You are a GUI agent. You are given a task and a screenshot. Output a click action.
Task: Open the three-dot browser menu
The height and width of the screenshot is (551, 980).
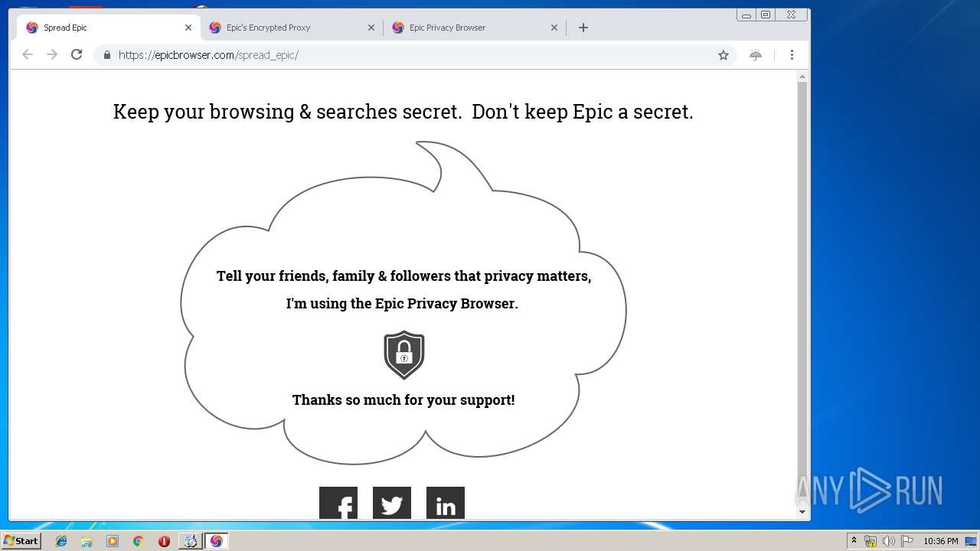(792, 55)
